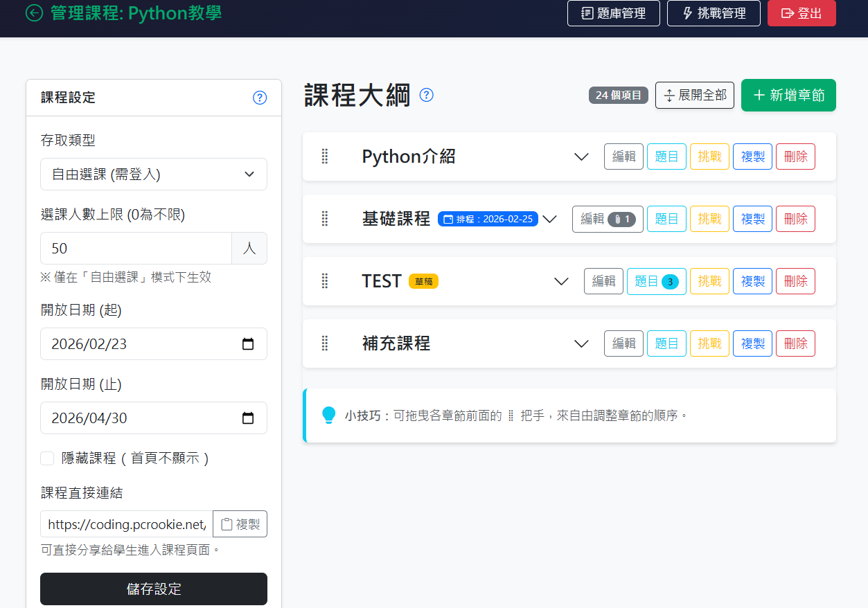Open calendar picker for 開放日期 (止)
The image size is (868, 608).
click(x=247, y=418)
